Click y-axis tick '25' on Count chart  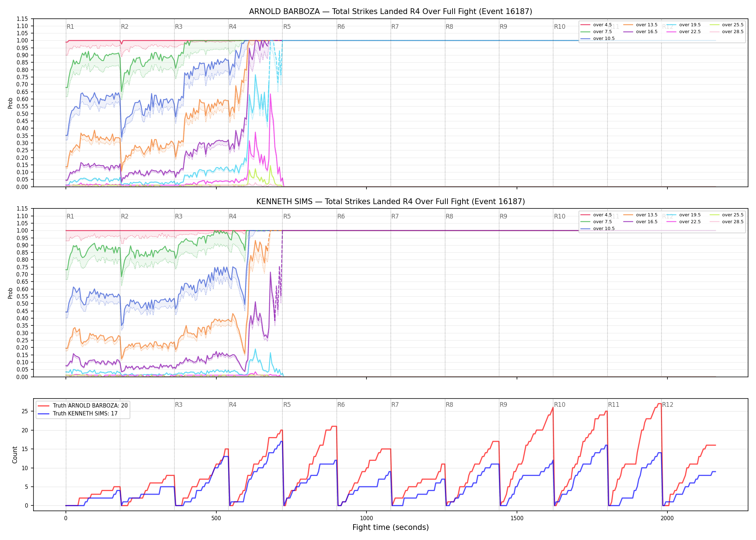point(25,411)
